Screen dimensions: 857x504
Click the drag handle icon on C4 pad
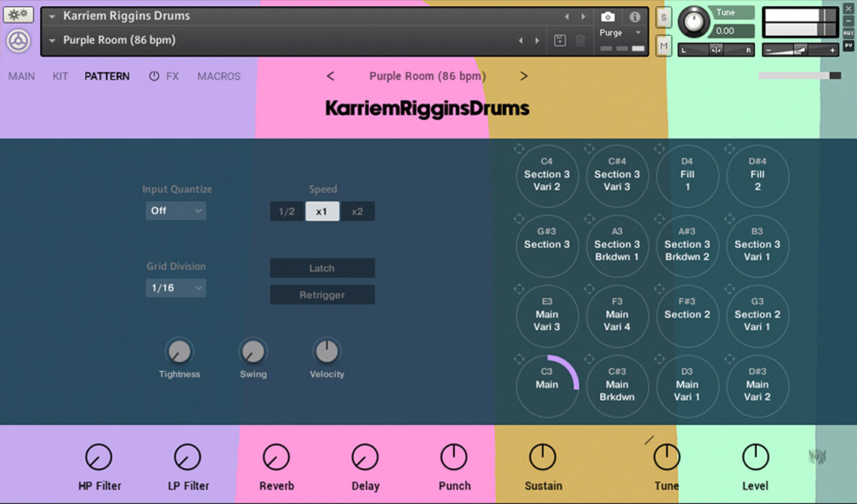click(x=519, y=149)
